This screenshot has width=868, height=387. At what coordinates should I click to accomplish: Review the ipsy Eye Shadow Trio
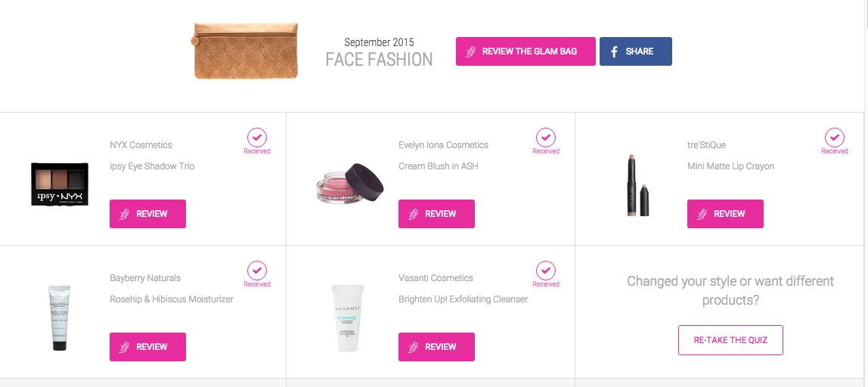point(147,214)
